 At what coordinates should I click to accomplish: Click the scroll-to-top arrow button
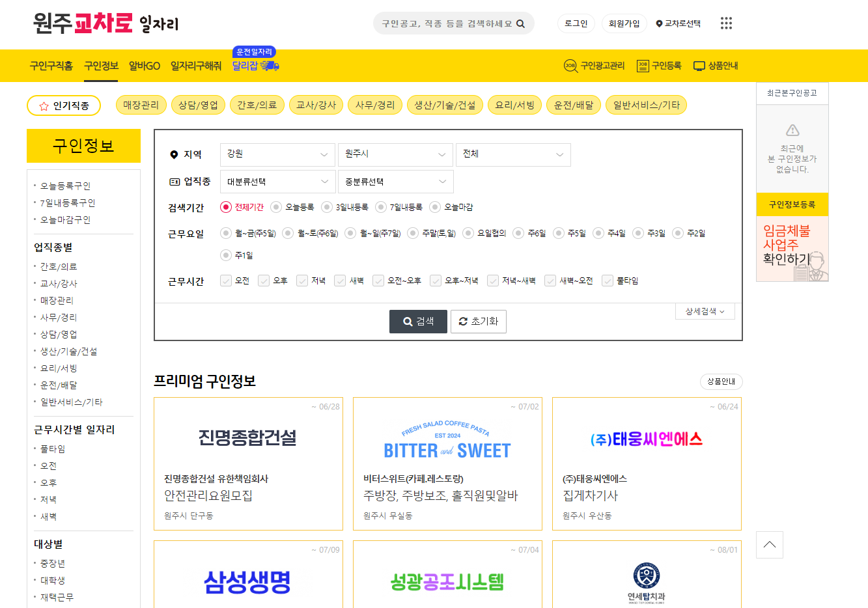[x=770, y=545]
